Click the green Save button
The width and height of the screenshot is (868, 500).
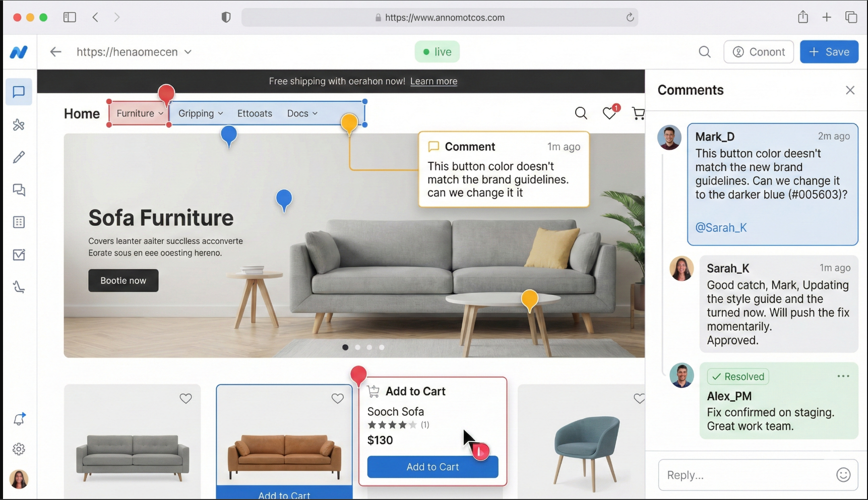[x=829, y=51]
